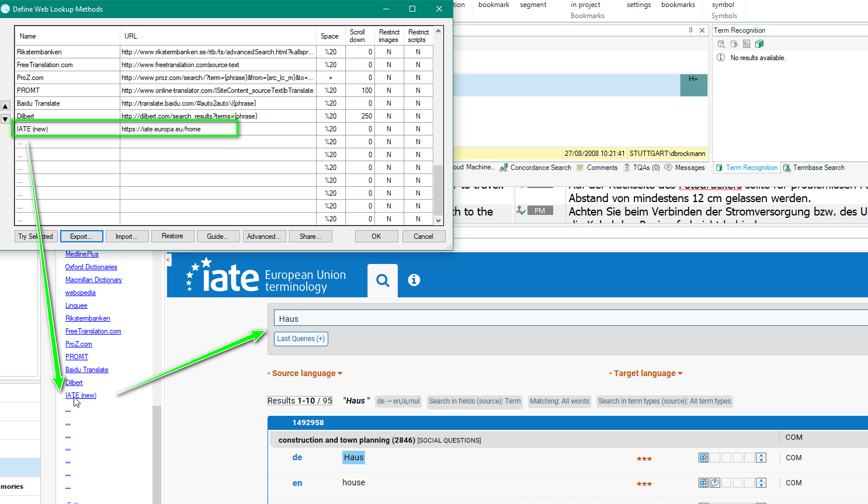Collapse the side panel with the '<' arrow
The image size is (868, 504).
click(x=168, y=259)
